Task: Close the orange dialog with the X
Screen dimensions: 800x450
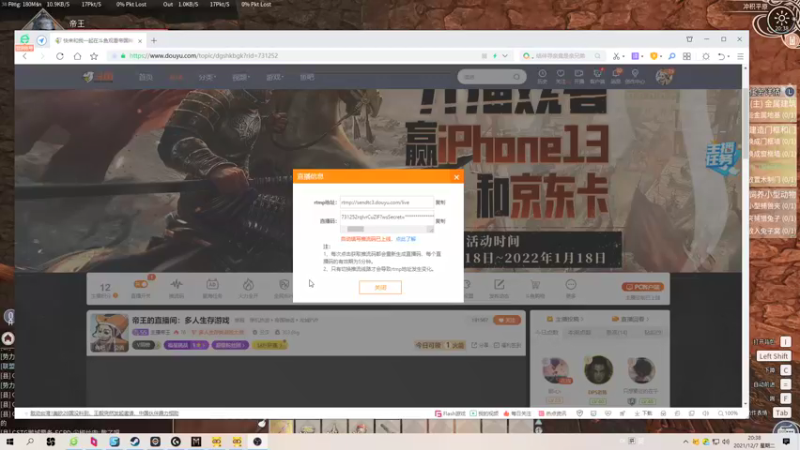Action: (x=456, y=177)
